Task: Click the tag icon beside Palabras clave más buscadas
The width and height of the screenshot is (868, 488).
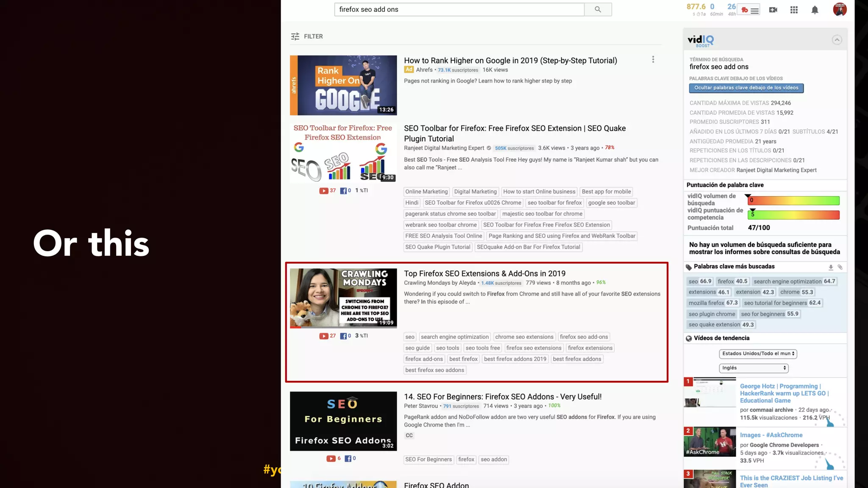Action: click(689, 267)
